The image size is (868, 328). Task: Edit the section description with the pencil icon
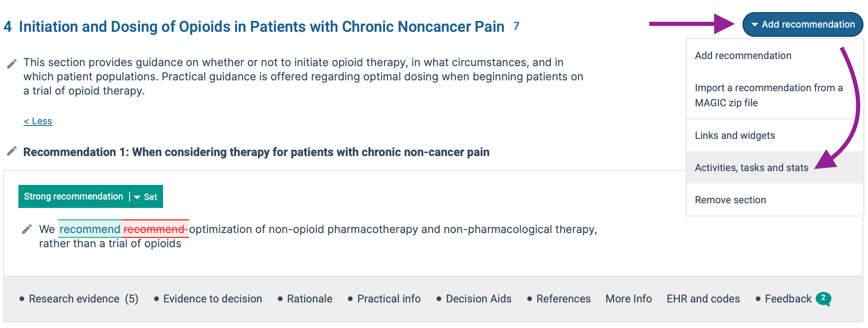click(x=12, y=64)
